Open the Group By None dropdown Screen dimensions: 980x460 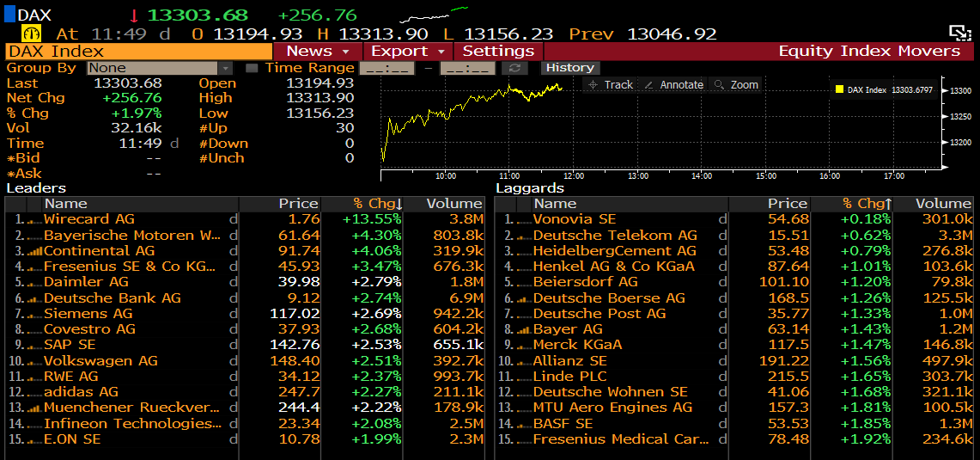[160, 68]
